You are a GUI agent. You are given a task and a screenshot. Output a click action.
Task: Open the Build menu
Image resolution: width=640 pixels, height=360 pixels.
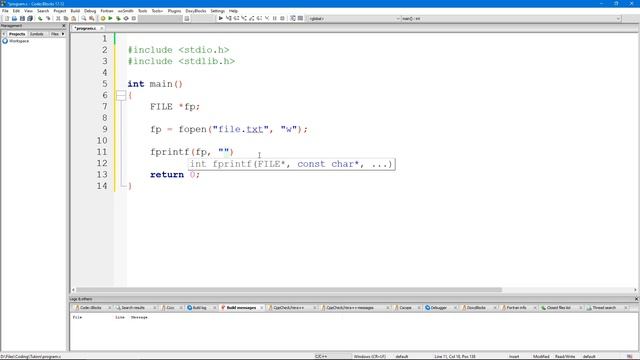coord(75,11)
